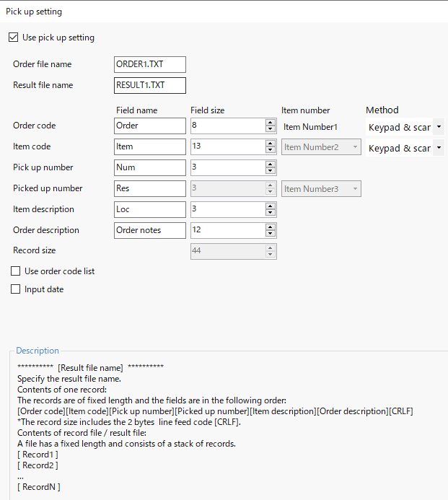This screenshot has height=500, width=448.
Task: Click the Pick up setting title
Action: tap(34, 12)
